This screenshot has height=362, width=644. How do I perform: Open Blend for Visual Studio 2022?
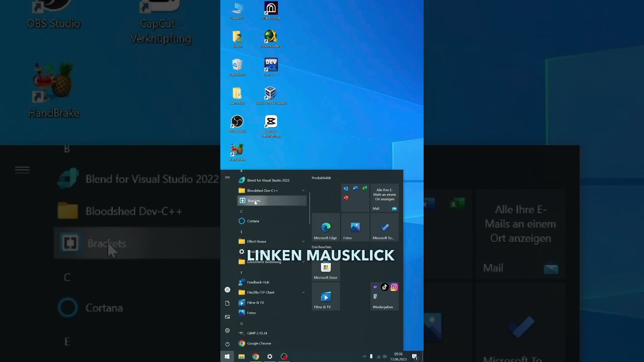[x=272, y=180]
